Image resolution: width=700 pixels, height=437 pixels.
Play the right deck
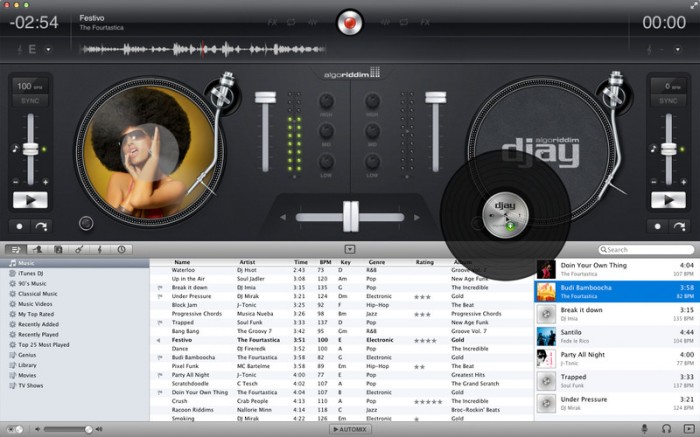pyautogui.click(x=668, y=200)
